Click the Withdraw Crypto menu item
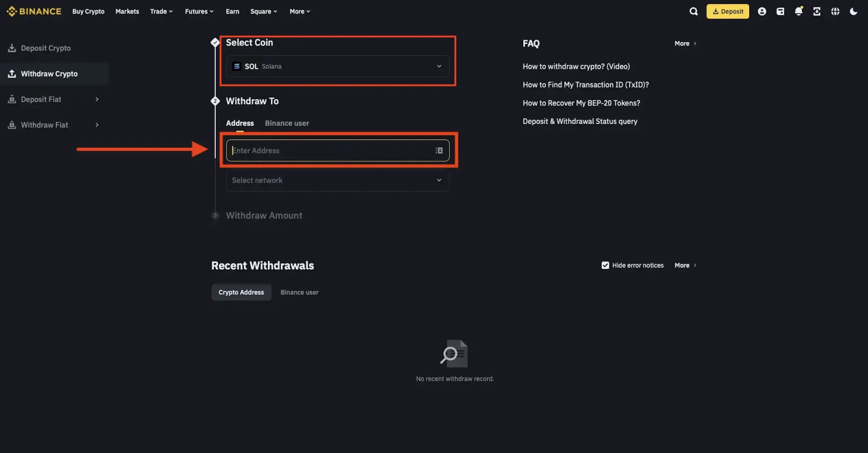868x453 pixels. pyautogui.click(x=49, y=74)
